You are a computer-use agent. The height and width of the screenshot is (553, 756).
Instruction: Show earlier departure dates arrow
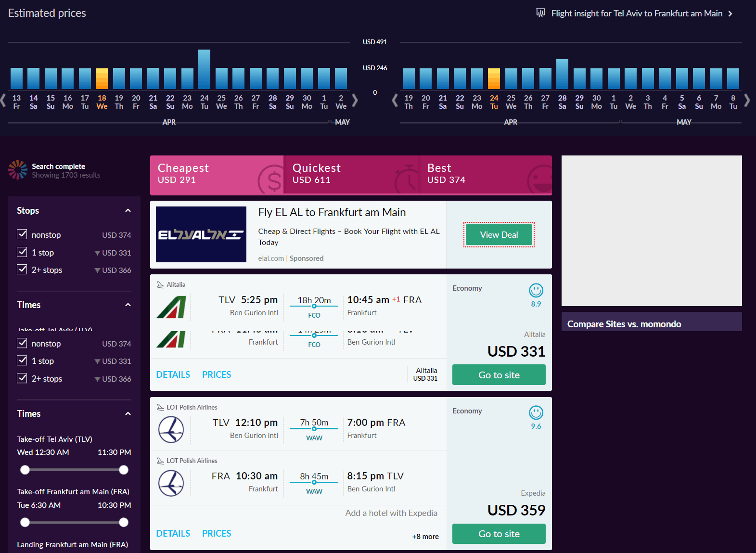[3, 100]
